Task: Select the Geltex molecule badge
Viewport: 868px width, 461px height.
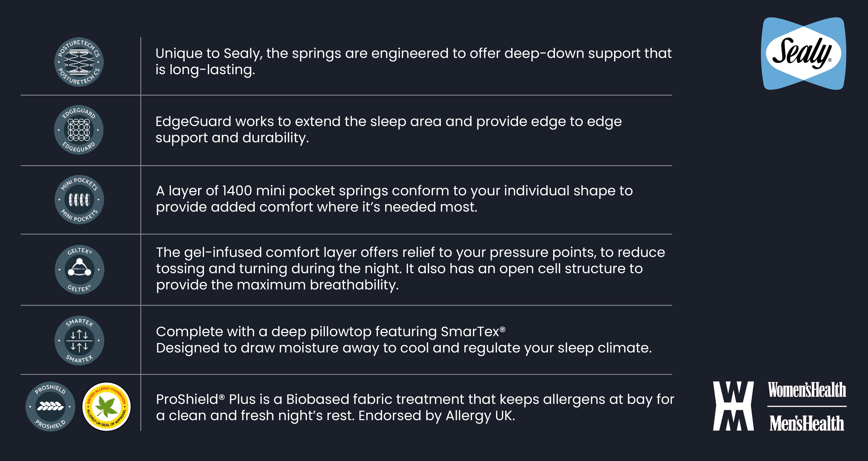Action: click(x=79, y=270)
